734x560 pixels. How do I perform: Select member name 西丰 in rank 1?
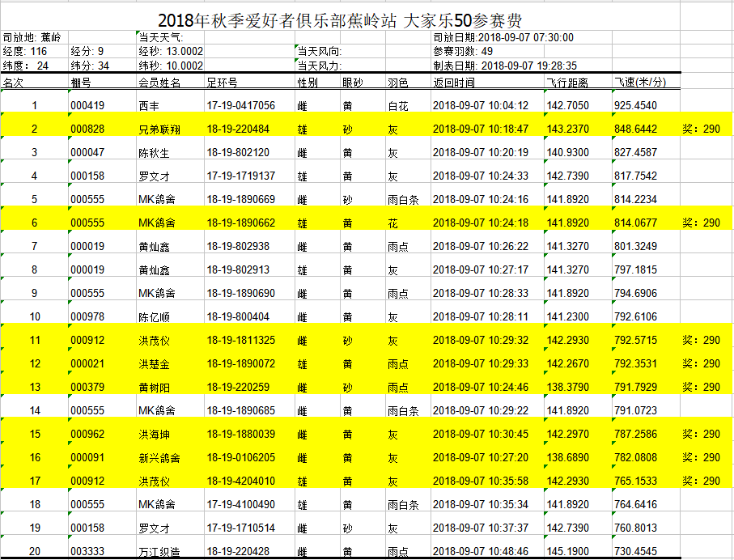[149, 106]
